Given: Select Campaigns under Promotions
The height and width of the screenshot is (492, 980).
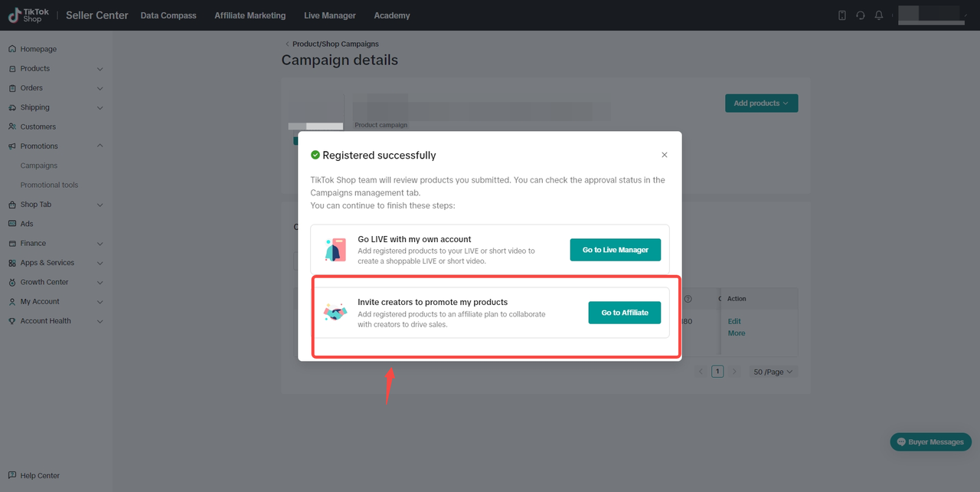Looking at the screenshot, I should point(38,166).
